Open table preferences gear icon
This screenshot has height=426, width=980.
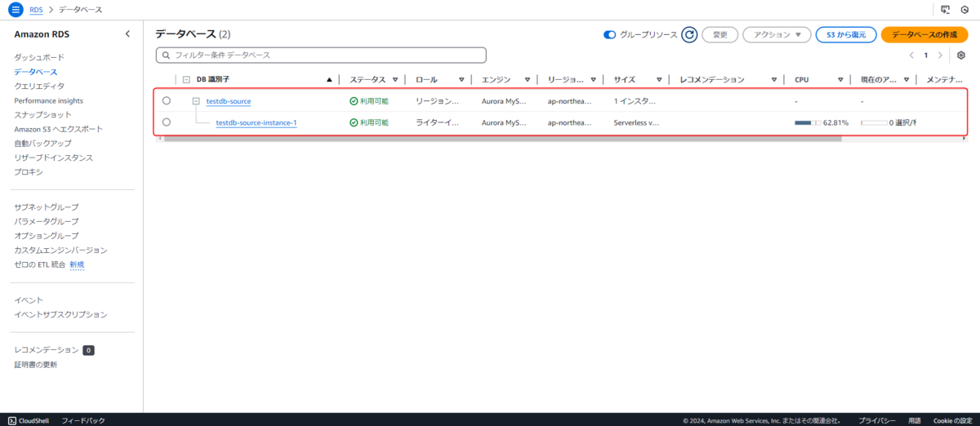pos(961,55)
